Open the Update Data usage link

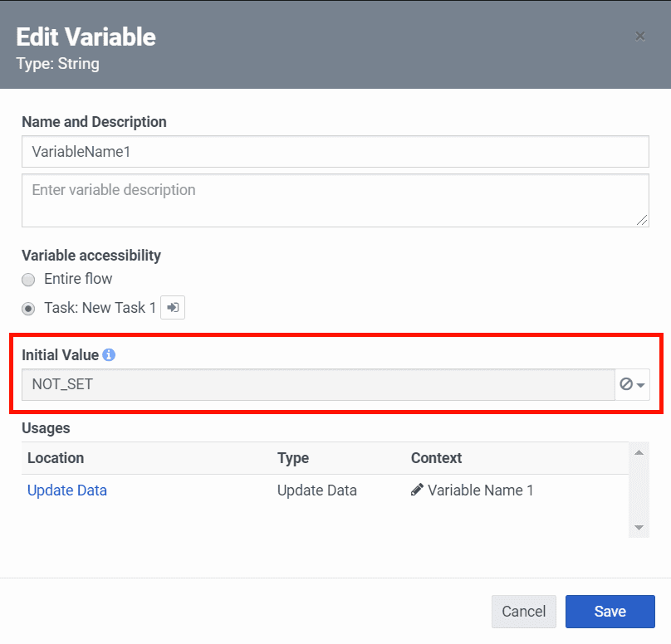click(66, 490)
